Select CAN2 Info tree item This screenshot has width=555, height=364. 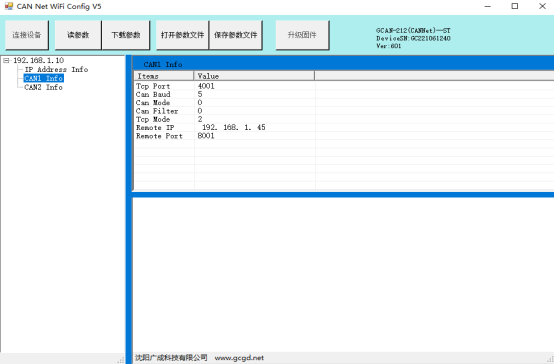click(x=44, y=87)
